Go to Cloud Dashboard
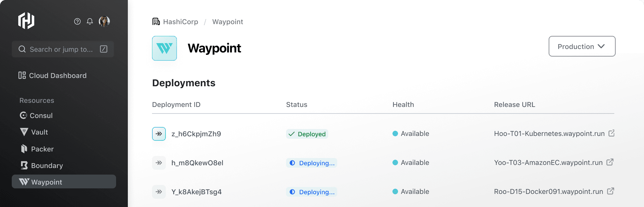Viewport: 644px width, 207px height. coord(53,76)
